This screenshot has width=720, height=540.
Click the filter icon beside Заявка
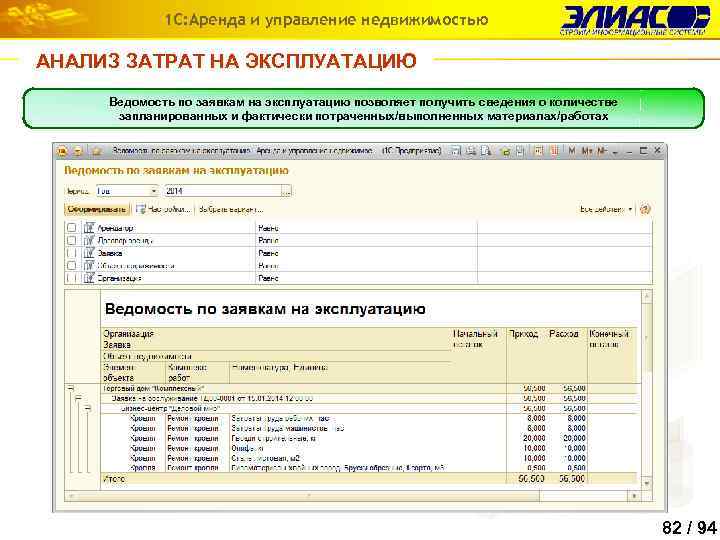tap(89, 253)
